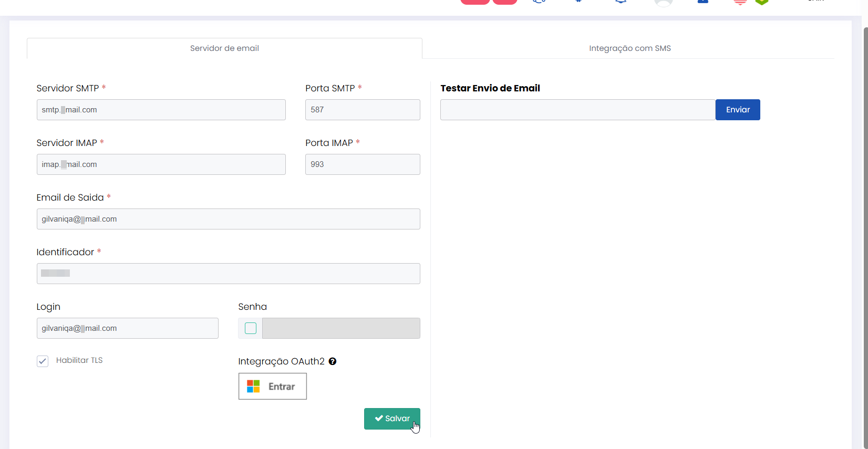Image resolution: width=868 pixels, height=449 pixels.
Task: Click the Testar Envio de Email input
Action: (x=577, y=110)
